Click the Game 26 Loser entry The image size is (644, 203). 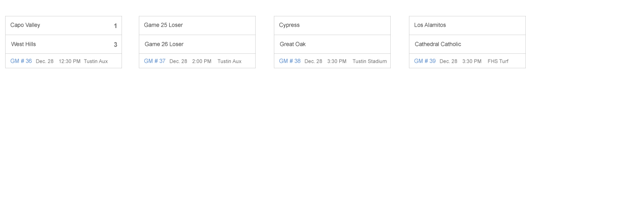click(164, 44)
